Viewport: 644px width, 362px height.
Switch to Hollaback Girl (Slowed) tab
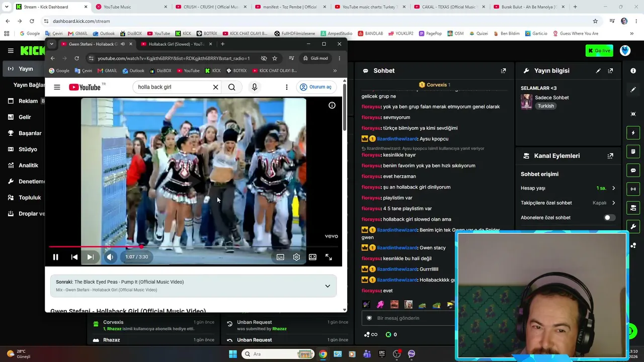[176, 44]
